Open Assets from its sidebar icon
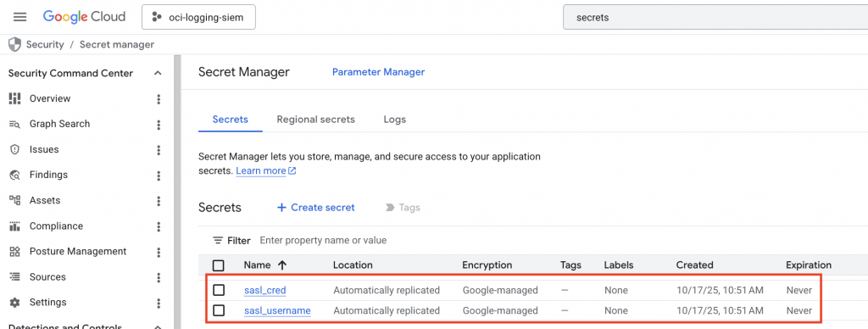This screenshot has width=868, height=329. coord(15,200)
